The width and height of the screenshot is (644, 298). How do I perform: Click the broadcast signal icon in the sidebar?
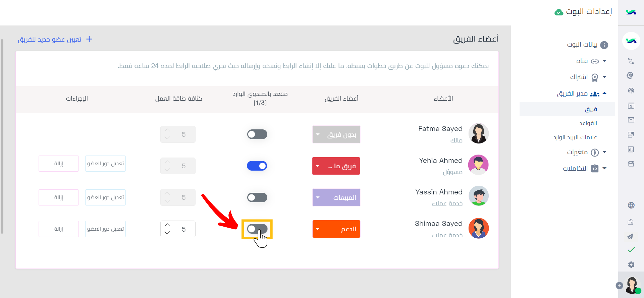pyautogui.click(x=631, y=91)
